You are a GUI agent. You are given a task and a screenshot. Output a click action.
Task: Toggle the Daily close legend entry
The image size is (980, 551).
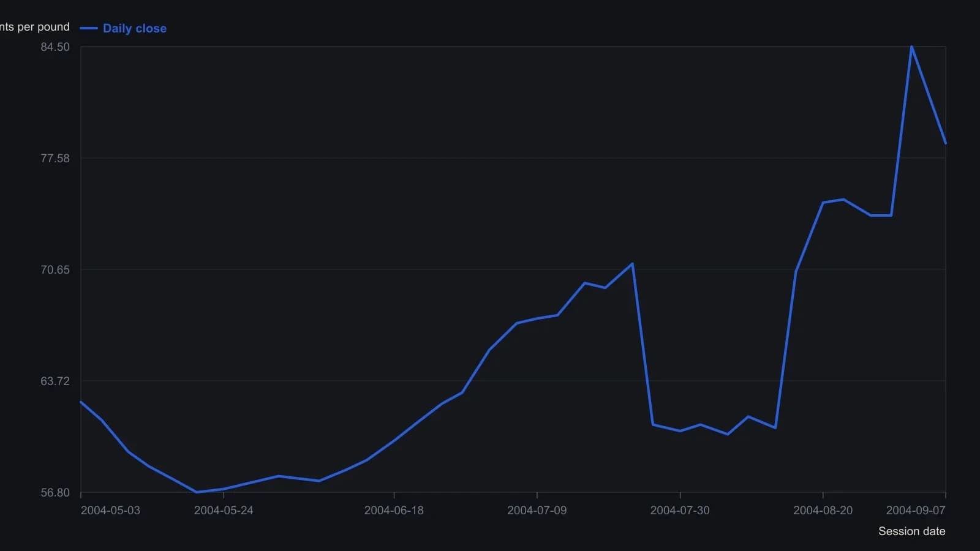(x=123, y=28)
